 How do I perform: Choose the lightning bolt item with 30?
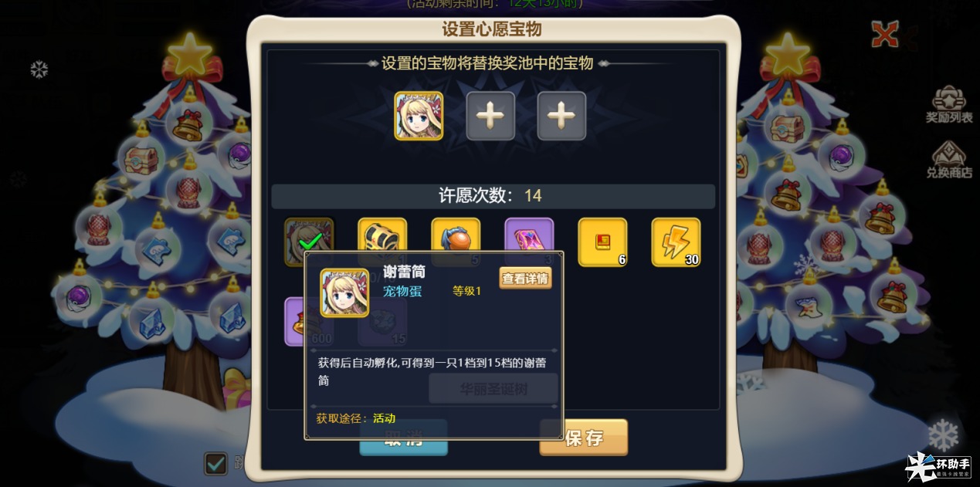click(x=676, y=242)
